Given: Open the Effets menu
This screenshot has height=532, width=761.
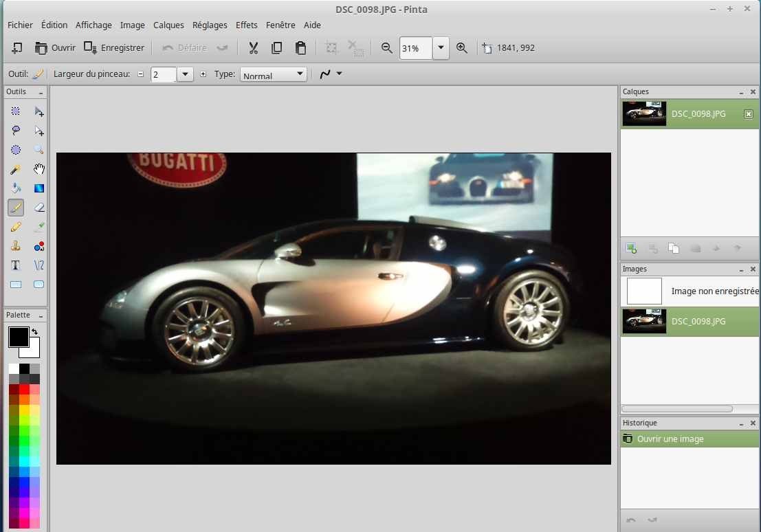Looking at the screenshot, I should point(246,25).
